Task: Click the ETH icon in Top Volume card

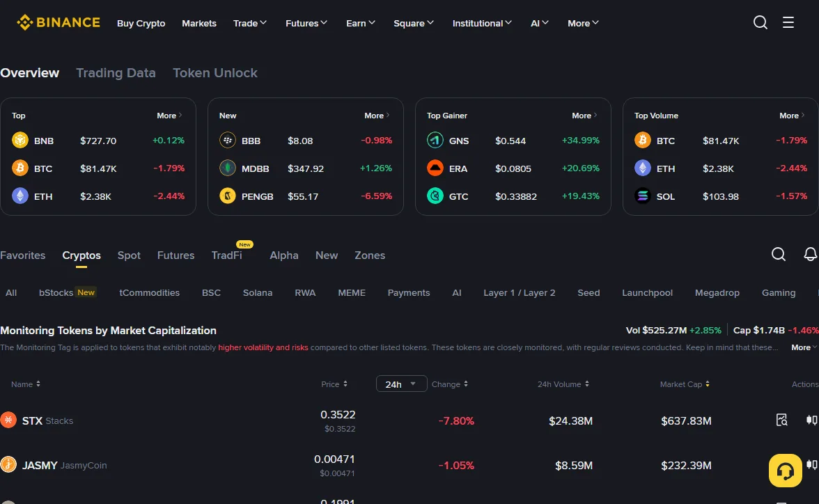Action: (642, 168)
